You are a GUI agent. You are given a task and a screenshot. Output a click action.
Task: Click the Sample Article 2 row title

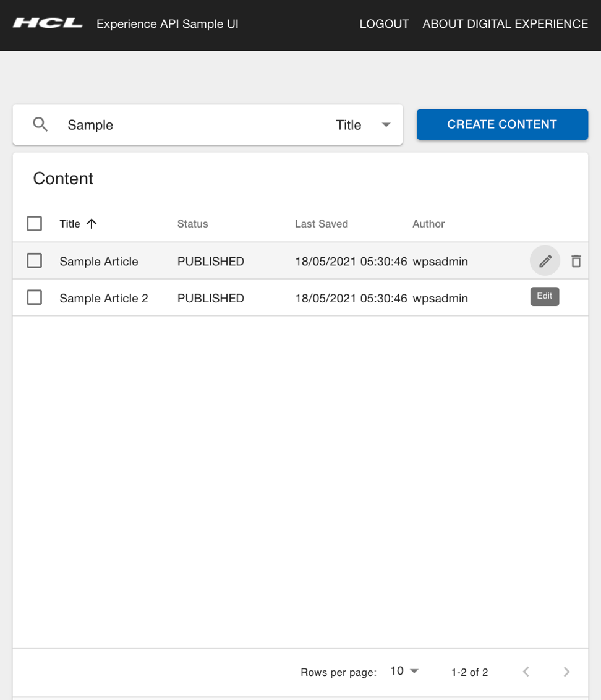(x=104, y=298)
